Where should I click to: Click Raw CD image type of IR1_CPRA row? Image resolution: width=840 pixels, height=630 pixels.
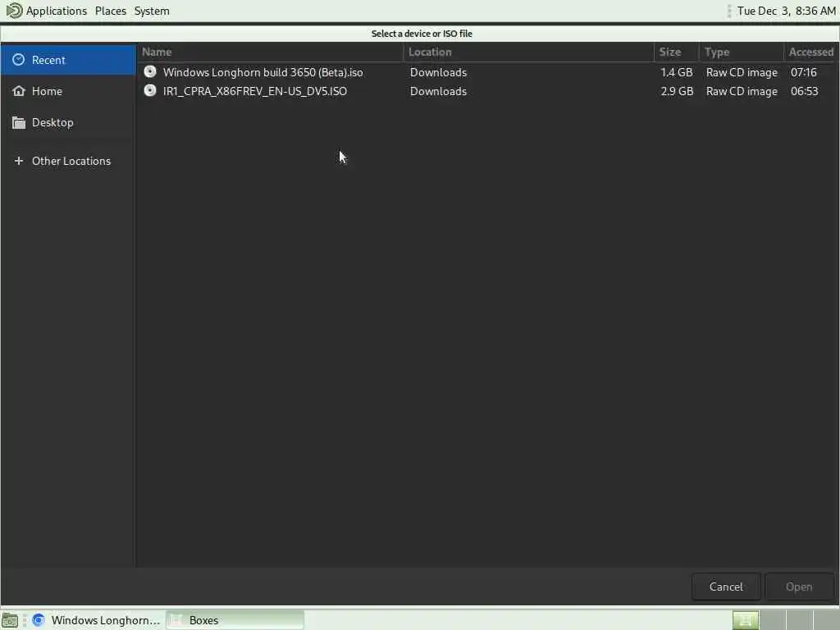point(742,91)
